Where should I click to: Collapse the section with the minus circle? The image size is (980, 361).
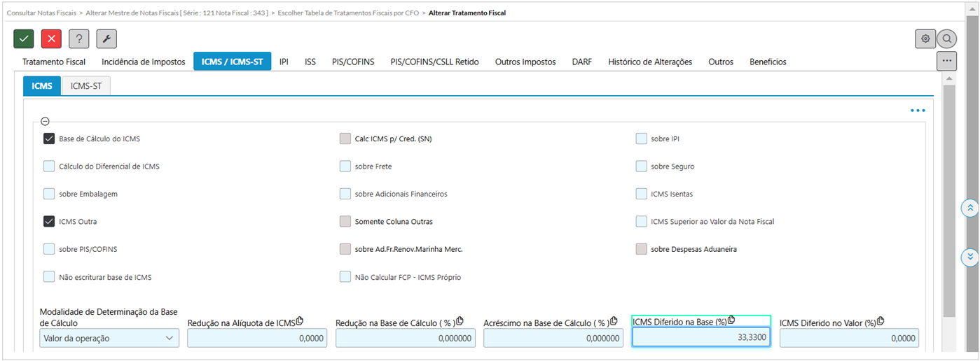click(x=46, y=122)
